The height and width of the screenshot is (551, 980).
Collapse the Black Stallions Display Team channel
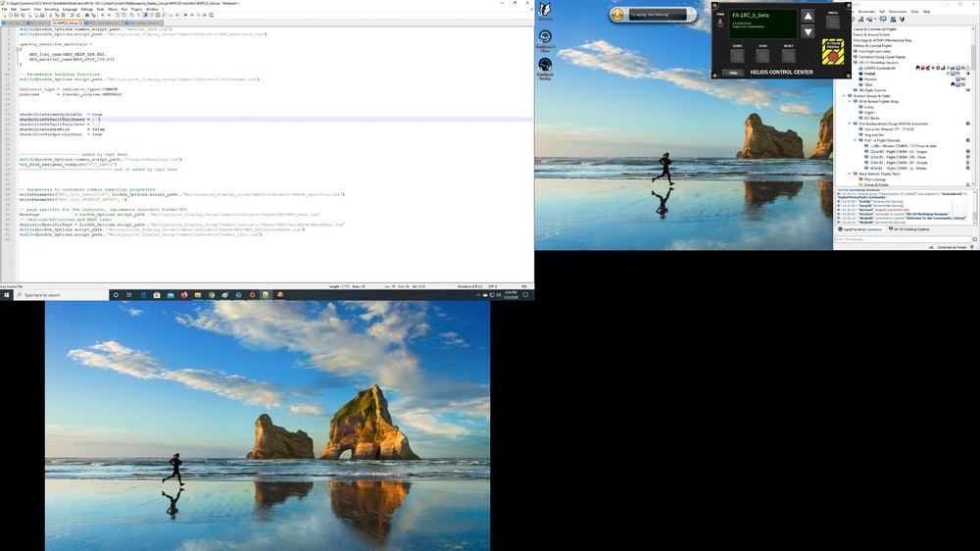click(x=850, y=174)
